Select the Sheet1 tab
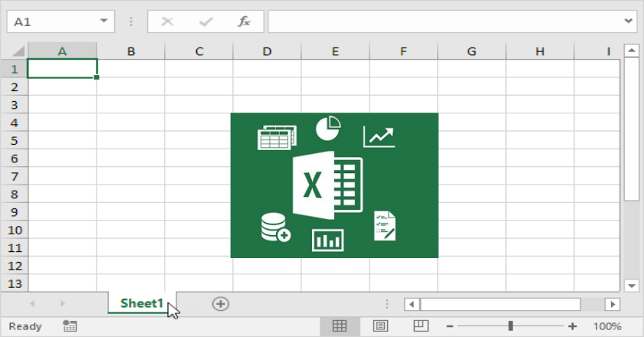644x337 pixels. (142, 303)
